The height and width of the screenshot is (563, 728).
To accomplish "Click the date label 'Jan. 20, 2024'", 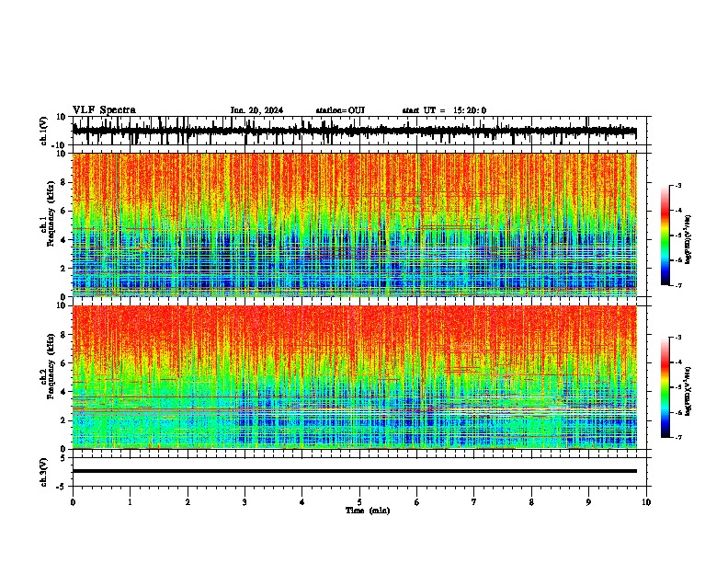I will 256,110.
